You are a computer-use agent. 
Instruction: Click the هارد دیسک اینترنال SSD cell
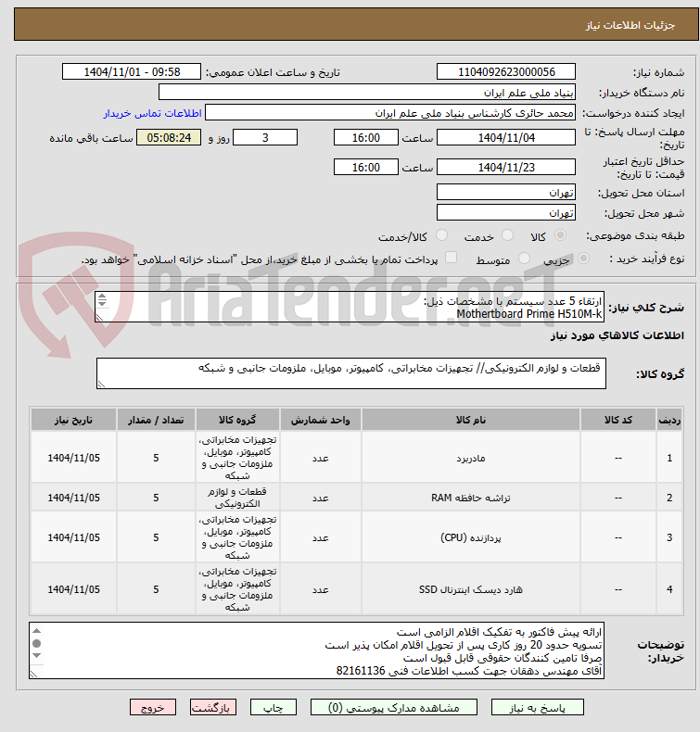(471, 589)
